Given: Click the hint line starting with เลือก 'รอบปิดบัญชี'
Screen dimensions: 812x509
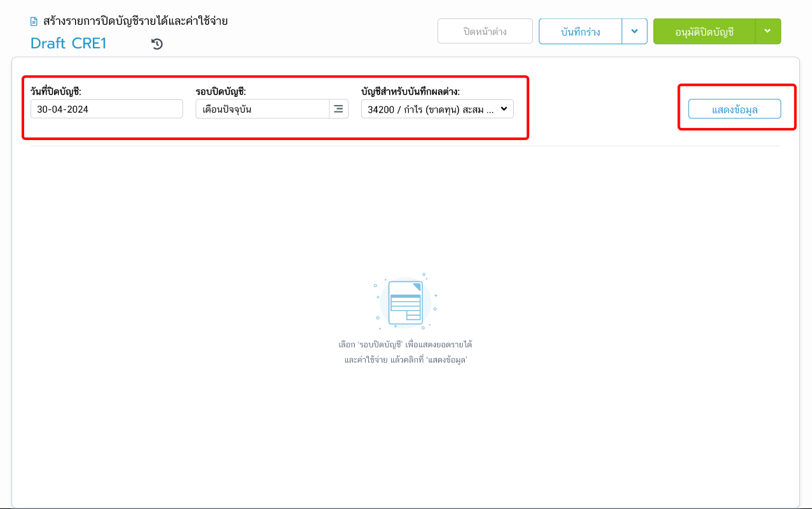Looking at the screenshot, I should [405, 345].
